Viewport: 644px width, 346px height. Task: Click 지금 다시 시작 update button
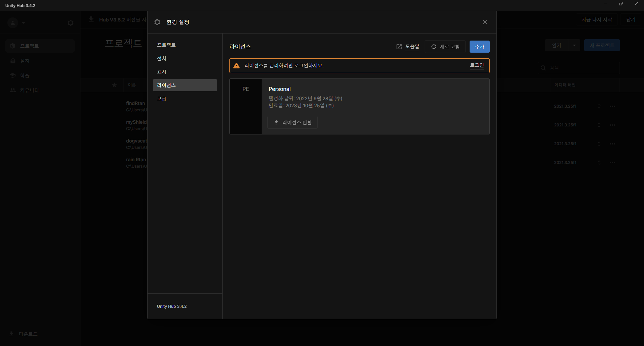[597, 20]
